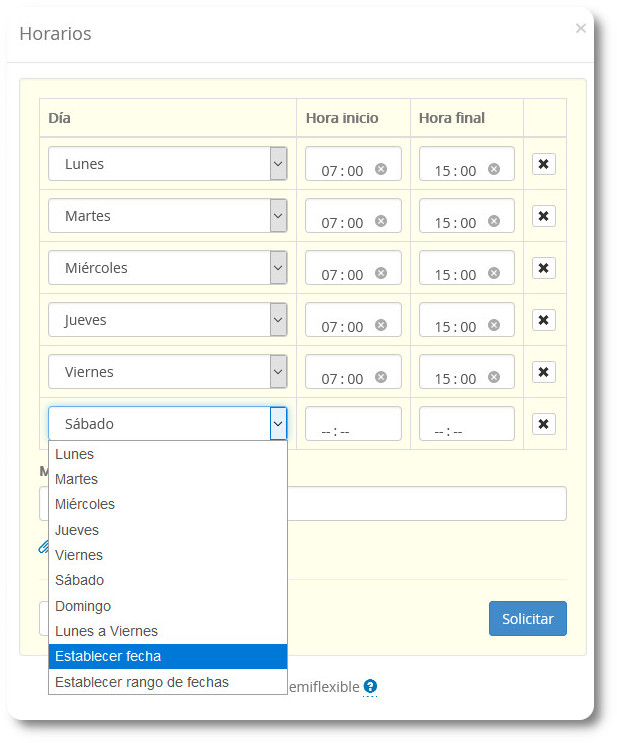Clear the Lunes start time 07:00

[381, 169]
